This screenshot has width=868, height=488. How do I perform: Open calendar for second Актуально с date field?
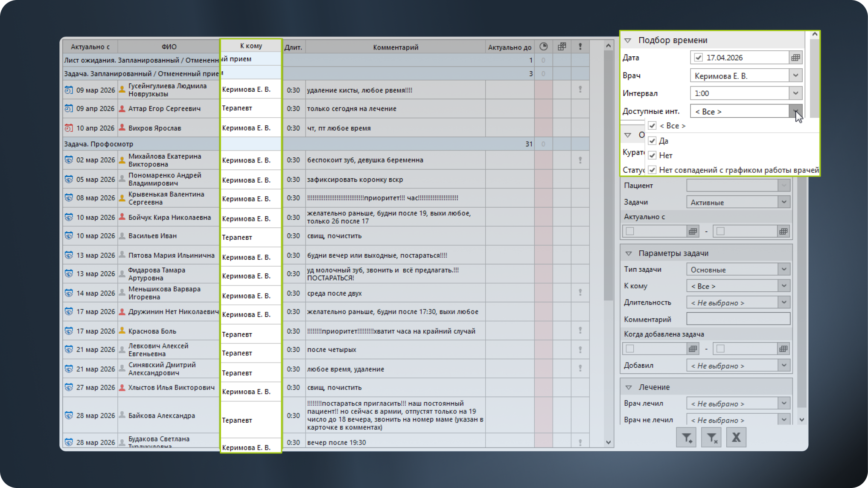pos(783,231)
